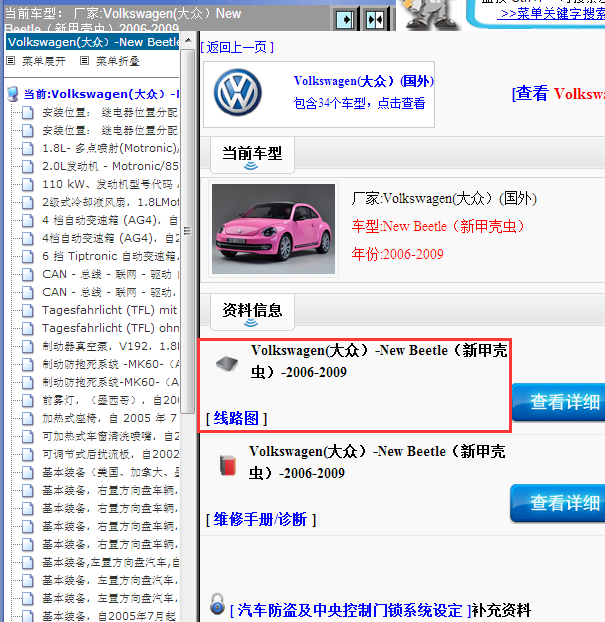Open the 查看 Volkswagen link at right
This screenshot has height=622, width=605.
558,94
